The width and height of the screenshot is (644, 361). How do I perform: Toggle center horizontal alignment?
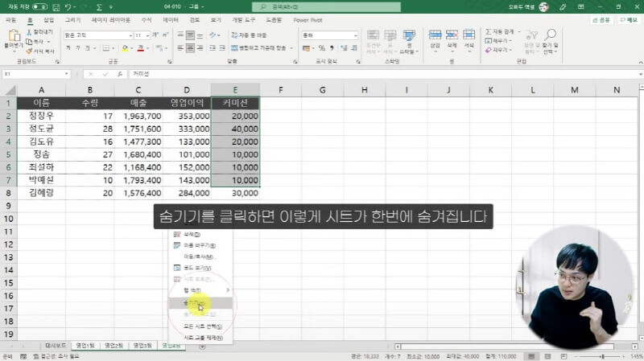[x=190, y=48]
